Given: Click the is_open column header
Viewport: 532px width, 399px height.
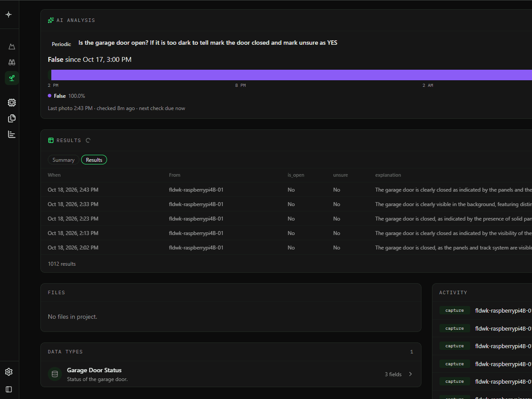Looking at the screenshot, I should pyautogui.click(x=296, y=175).
